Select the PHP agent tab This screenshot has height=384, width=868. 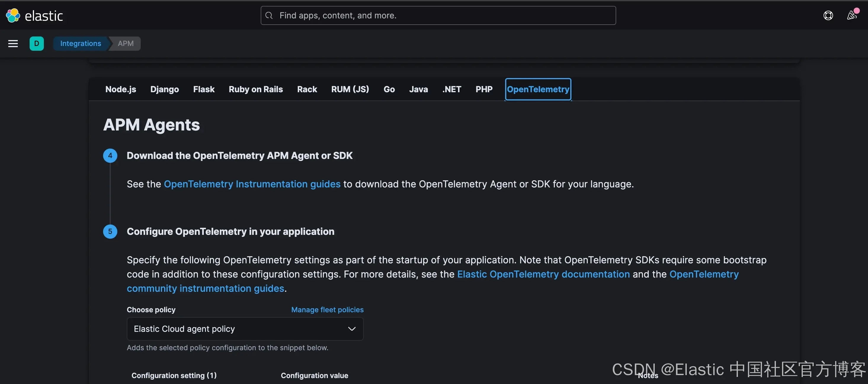point(484,89)
